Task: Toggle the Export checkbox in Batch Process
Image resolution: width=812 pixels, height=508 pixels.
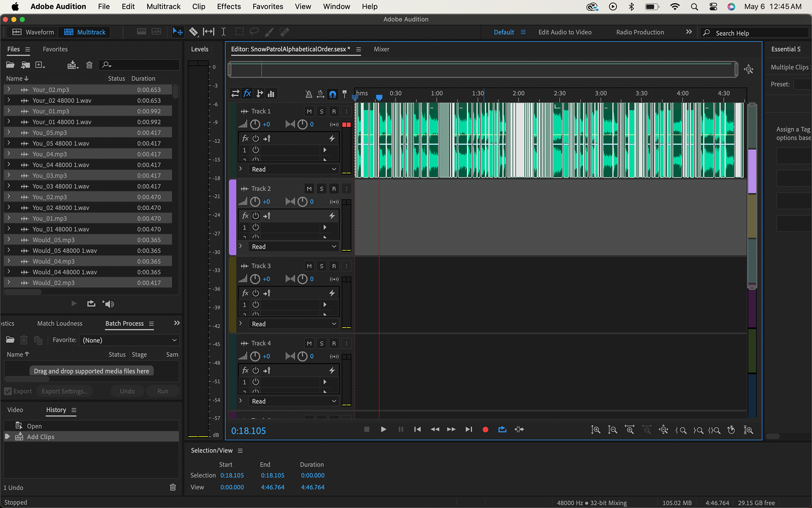Action: pos(8,391)
